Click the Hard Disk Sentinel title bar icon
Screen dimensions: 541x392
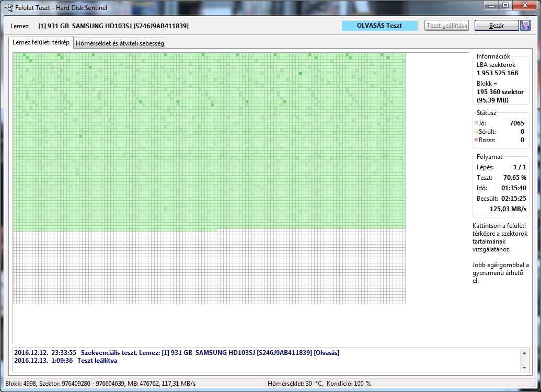[8, 7]
